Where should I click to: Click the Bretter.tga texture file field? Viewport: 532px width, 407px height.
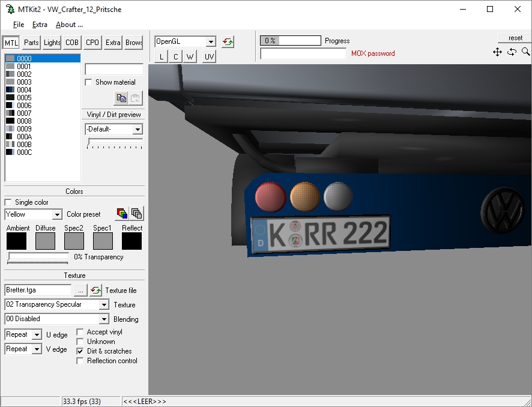click(38, 290)
